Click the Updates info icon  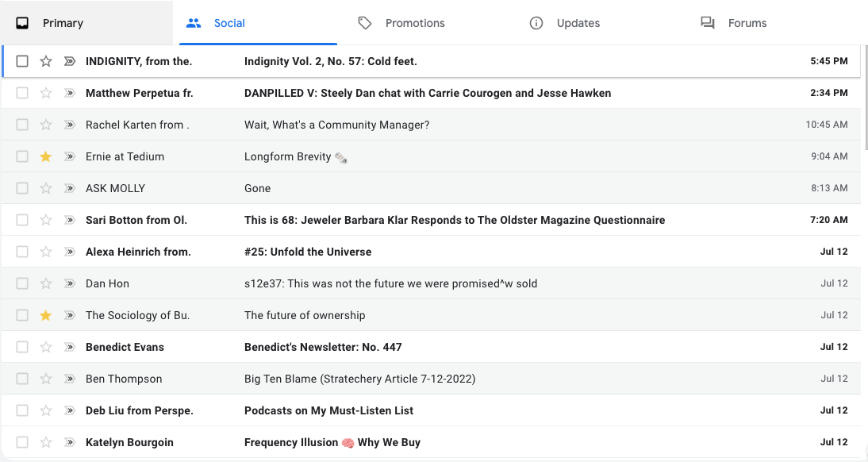point(536,23)
